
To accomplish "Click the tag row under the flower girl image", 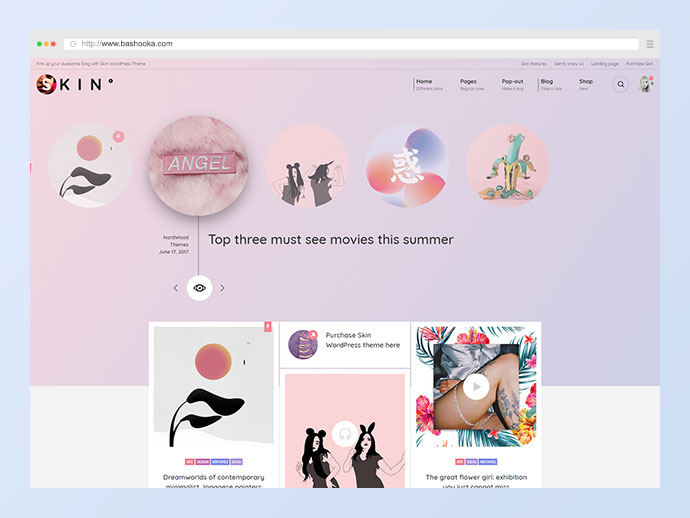I will pos(476,462).
